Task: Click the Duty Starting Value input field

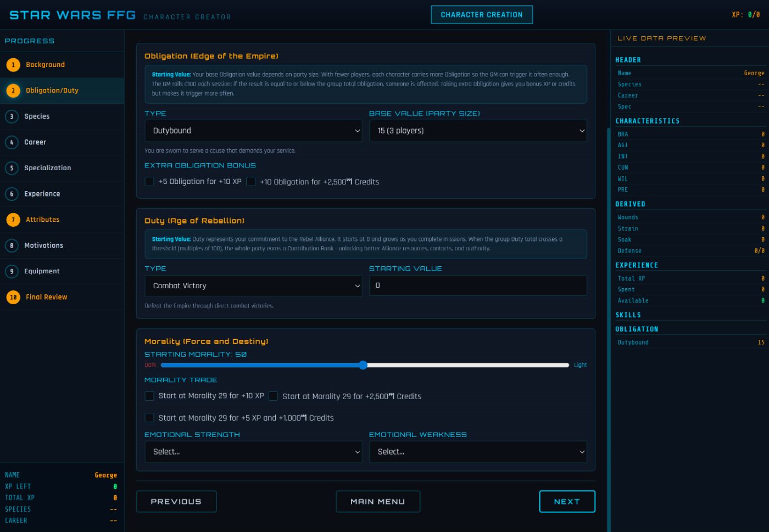Action: (477, 285)
